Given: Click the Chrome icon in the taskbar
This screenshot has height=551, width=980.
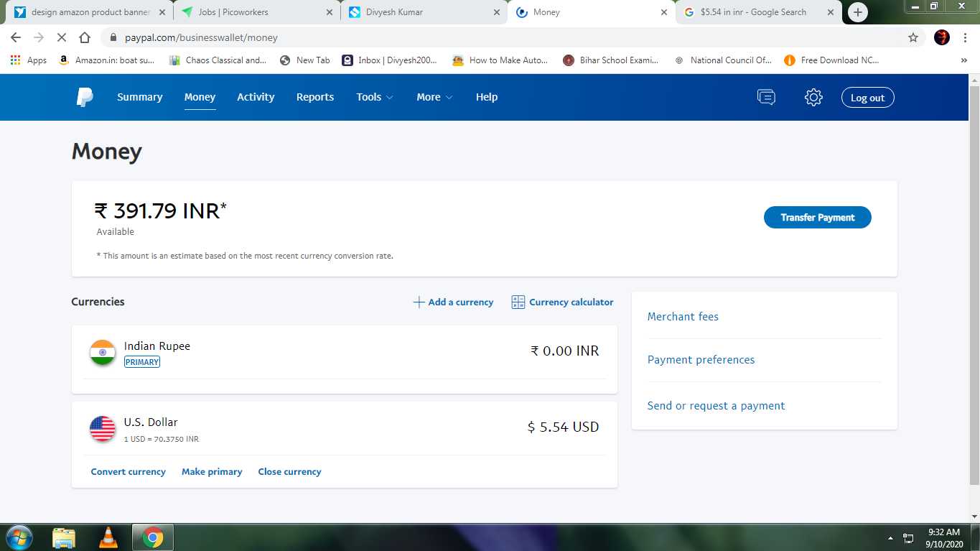Looking at the screenshot, I should 152,537.
